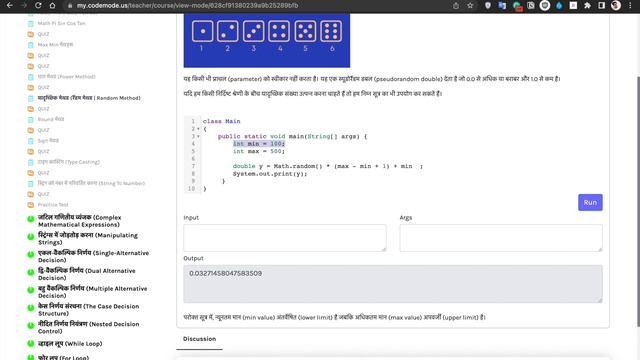Open the QUIZ directly below Max Min lesson
The height and width of the screenshot is (360, 640).
coord(43,55)
